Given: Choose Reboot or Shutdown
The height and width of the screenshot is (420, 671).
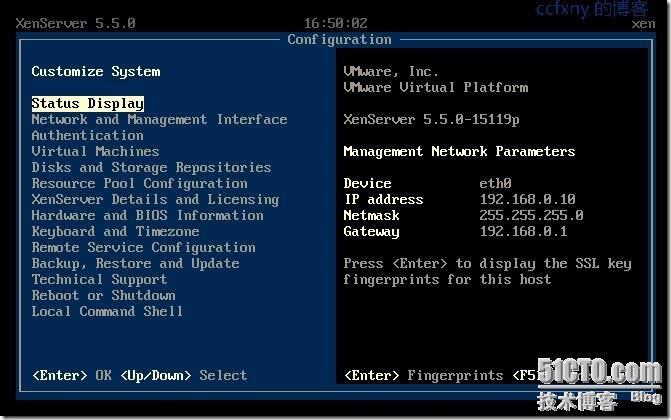Looking at the screenshot, I should [104, 295].
